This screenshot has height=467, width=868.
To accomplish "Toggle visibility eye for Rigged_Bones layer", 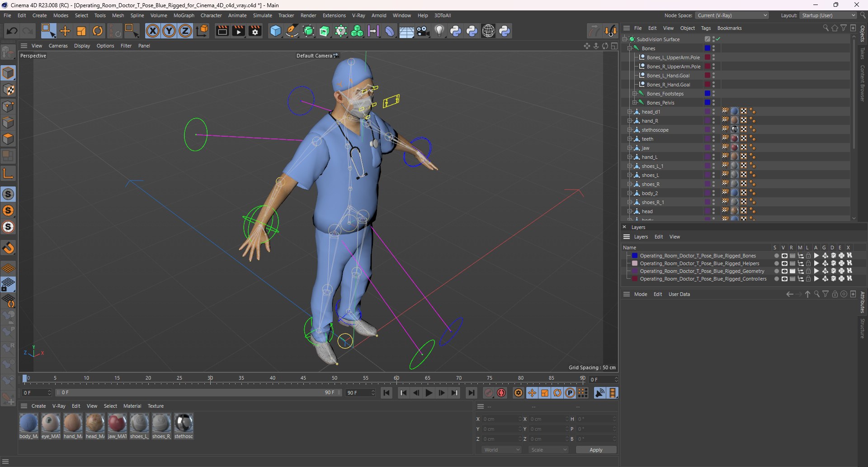I will point(784,256).
